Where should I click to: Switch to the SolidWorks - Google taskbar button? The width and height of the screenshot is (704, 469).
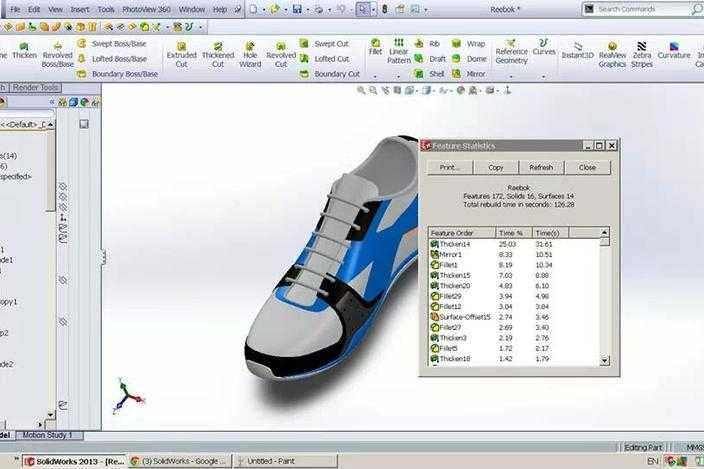coord(180,461)
